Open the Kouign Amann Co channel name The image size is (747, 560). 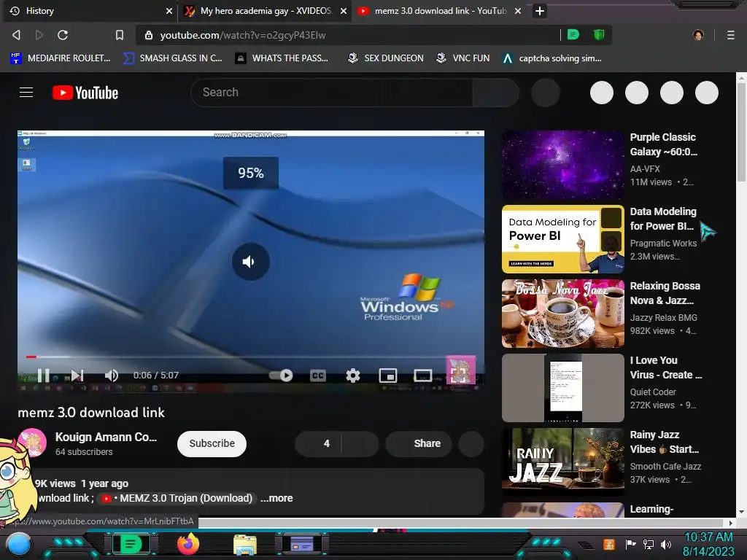coord(106,437)
